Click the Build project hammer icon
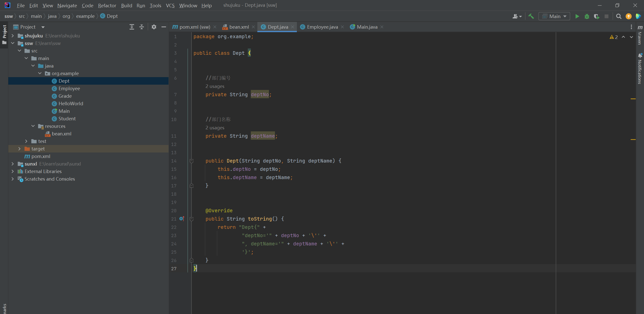The image size is (644, 314). pyautogui.click(x=531, y=16)
